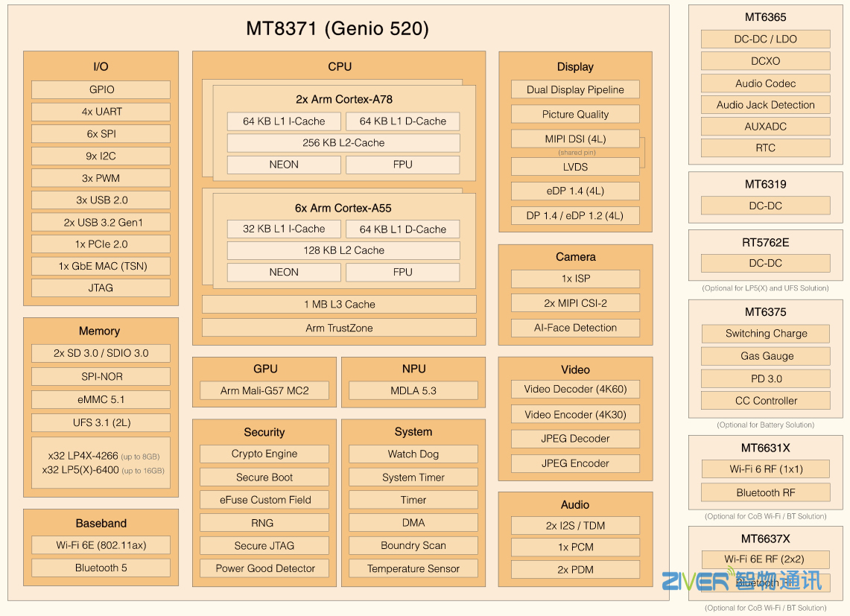This screenshot has width=850, height=616.
Task: Select the Arm TrustZone block
Action: [x=339, y=328]
